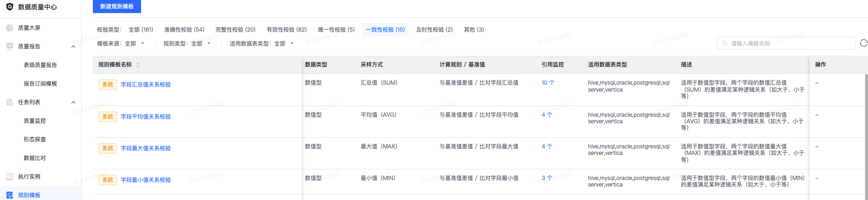This screenshot has height=200, width=868.
Task: Click the 质量大屏 sidebar icon
Action: [10, 28]
